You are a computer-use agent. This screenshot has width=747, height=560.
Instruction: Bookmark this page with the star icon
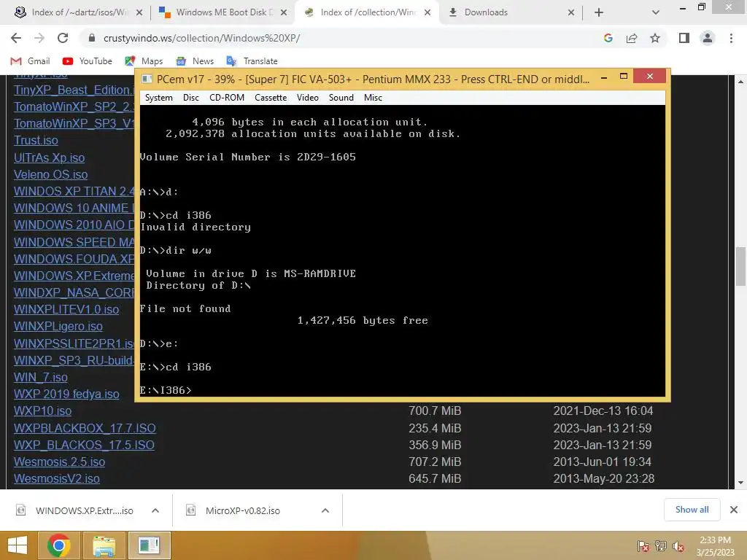point(655,38)
